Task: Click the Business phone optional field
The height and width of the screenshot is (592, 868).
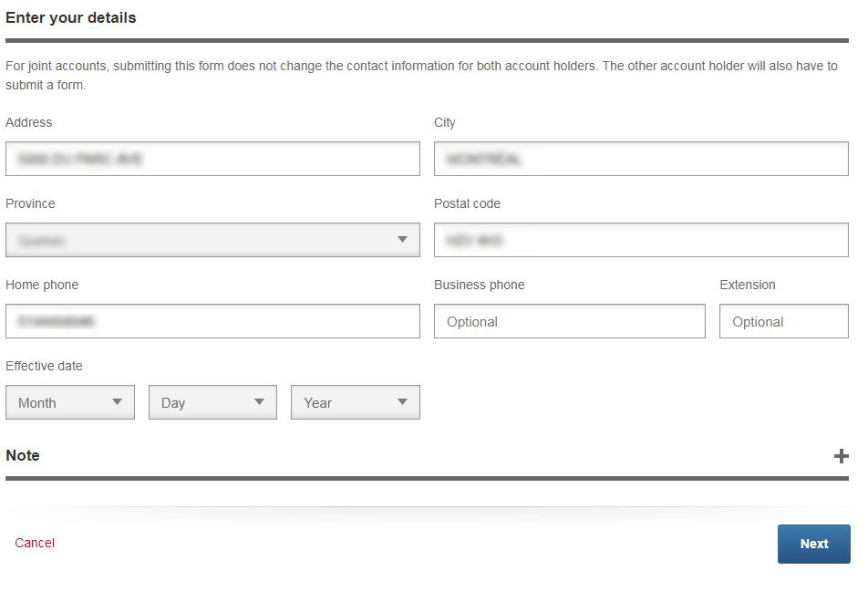Action: click(x=570, y=321)
